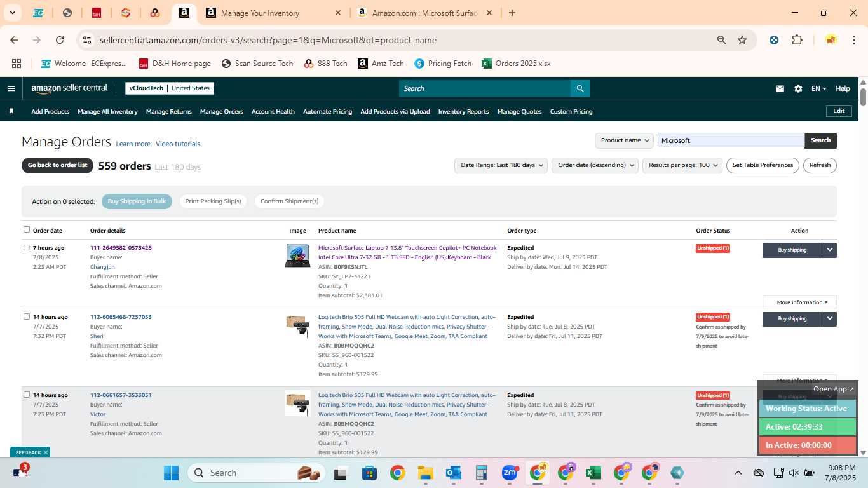Screen dimensions: 868x488
Task: Close the Manage Your Inventory tab
Action: click(337, 13)
